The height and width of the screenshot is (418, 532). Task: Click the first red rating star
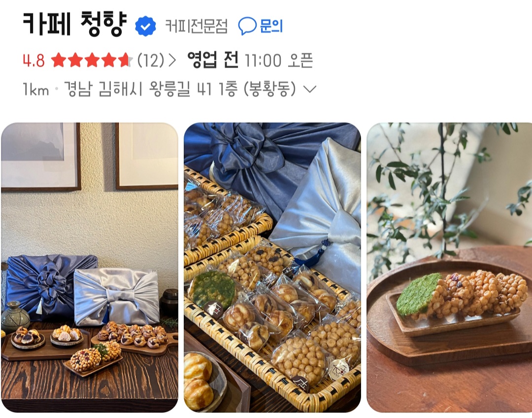pyautogui.click(x=58, y=60)
